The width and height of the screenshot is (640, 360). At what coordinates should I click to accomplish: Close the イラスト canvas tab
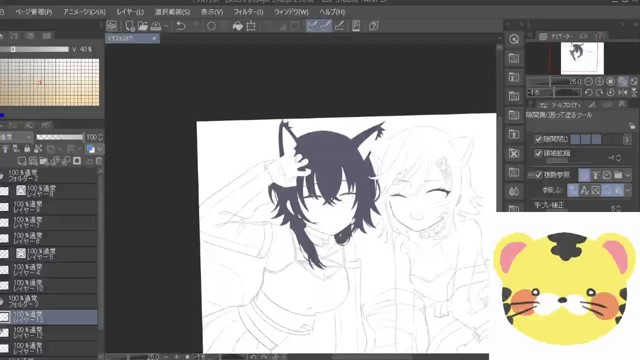pyautogui.click(x=154, y=38)
